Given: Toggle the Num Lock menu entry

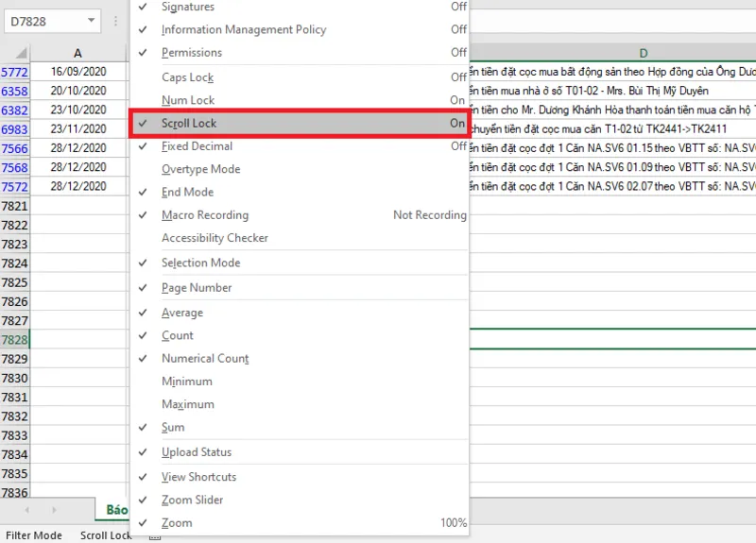Looking at the screenshot, I should point(300,100).
